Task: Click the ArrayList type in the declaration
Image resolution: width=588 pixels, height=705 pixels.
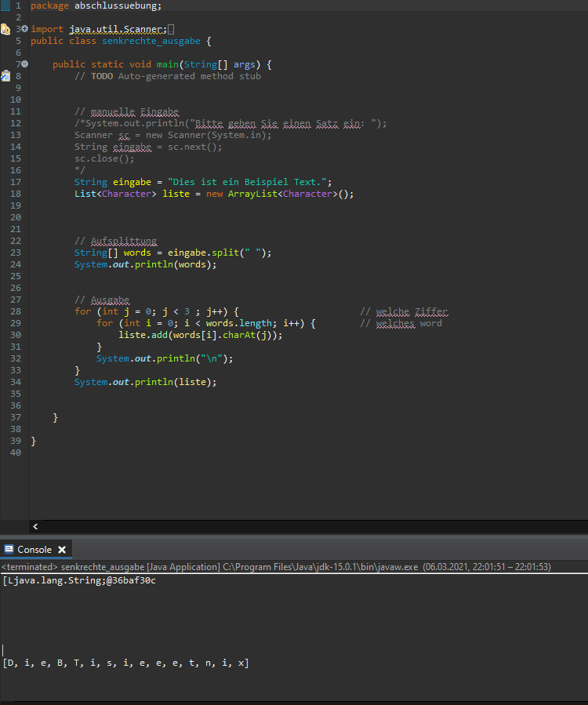Action: (x=252, y=194)
